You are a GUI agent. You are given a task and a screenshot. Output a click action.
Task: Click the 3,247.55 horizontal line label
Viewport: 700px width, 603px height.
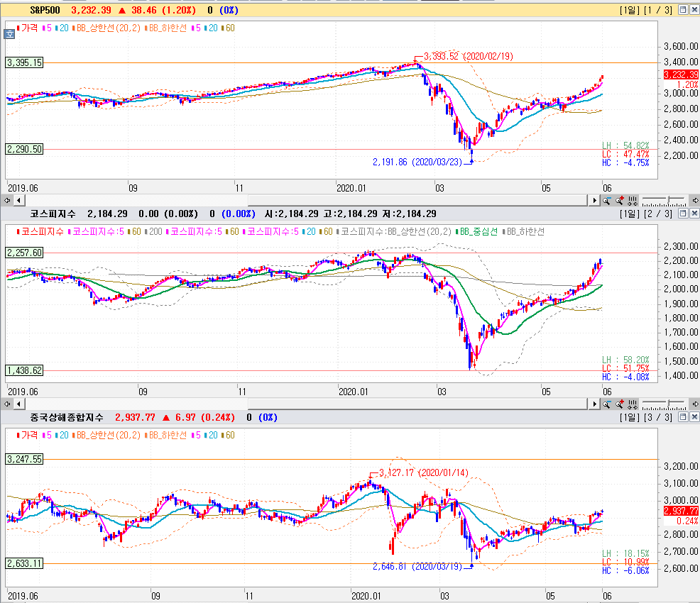[x=25, y=460]
